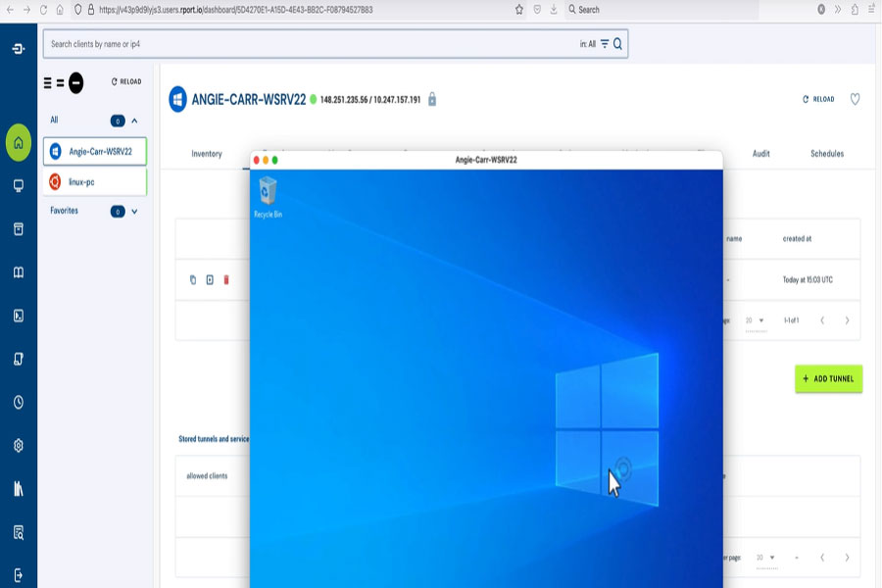
Task: Collapse the All clients group
Action: pos(134,121)
